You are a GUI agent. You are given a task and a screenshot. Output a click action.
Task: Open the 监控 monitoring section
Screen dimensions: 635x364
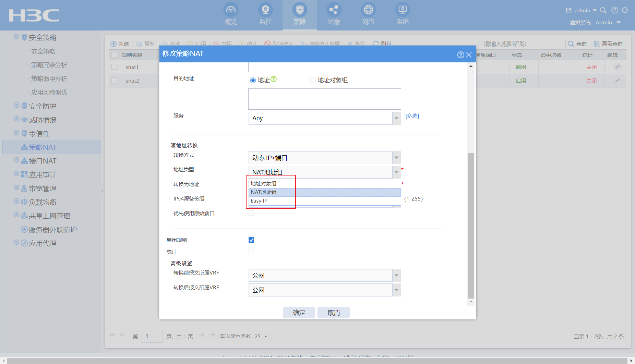point(265,14)
